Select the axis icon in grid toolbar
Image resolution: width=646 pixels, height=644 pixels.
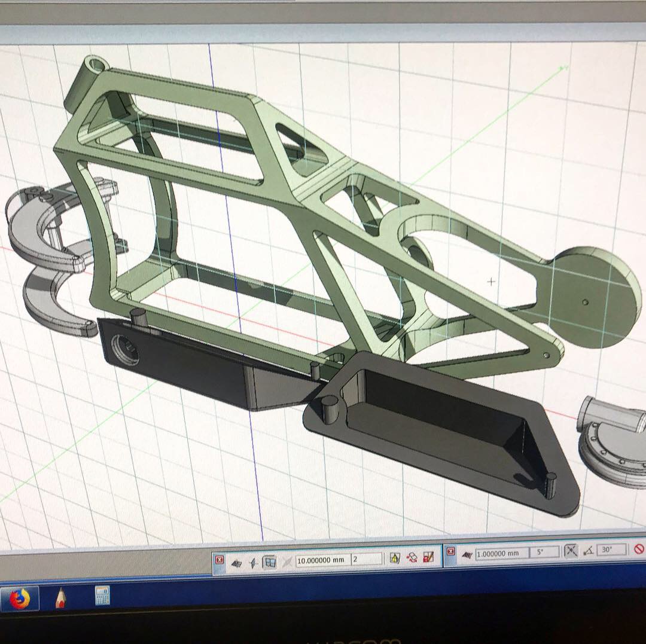254,561
